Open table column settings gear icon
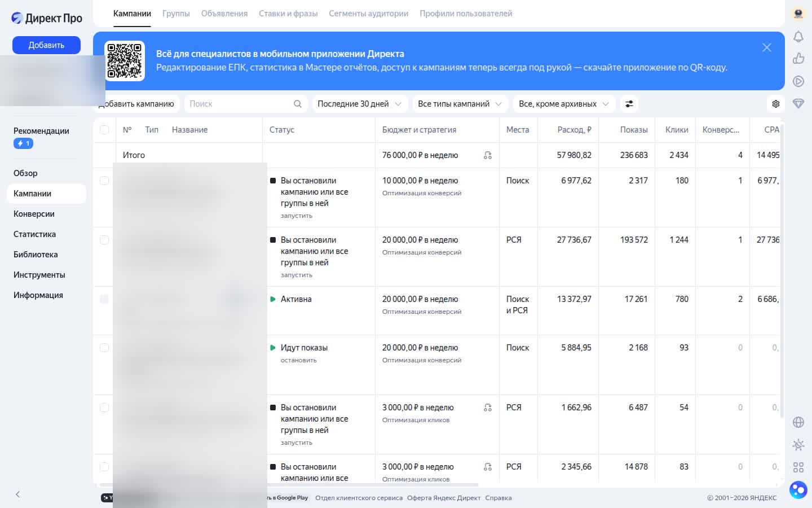Image resolution: width=812 pixels, height=508 pixels. [776, 104]
